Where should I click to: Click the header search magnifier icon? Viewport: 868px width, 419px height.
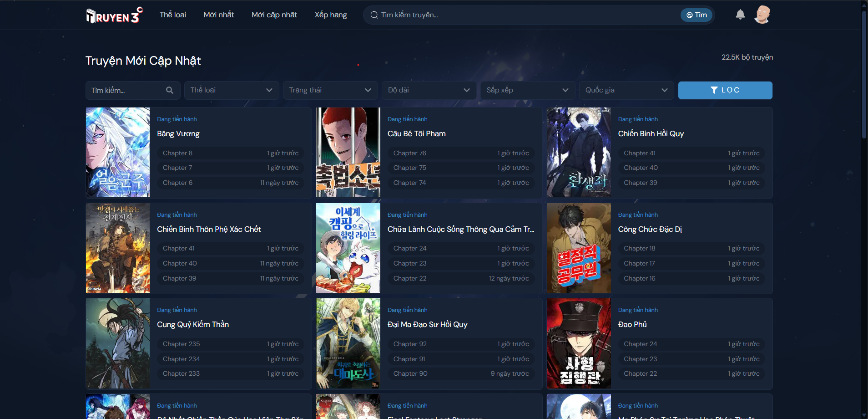(x=374, y=15)
